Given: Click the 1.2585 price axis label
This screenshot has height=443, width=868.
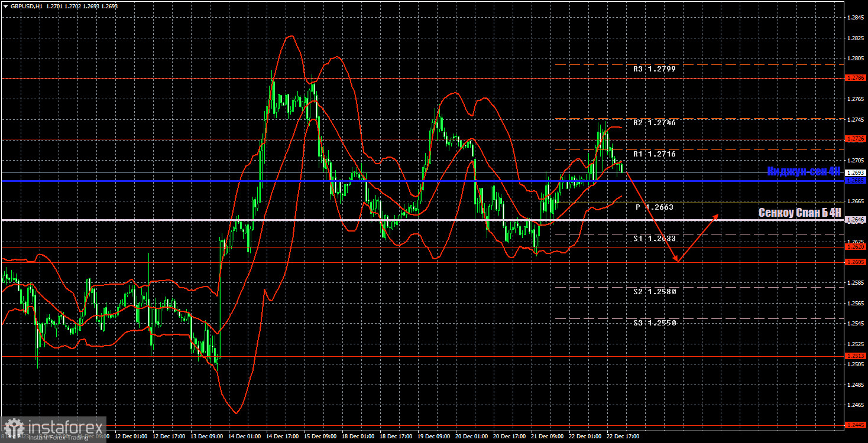Looking at the screenshot, I should (x=855, y=283).
